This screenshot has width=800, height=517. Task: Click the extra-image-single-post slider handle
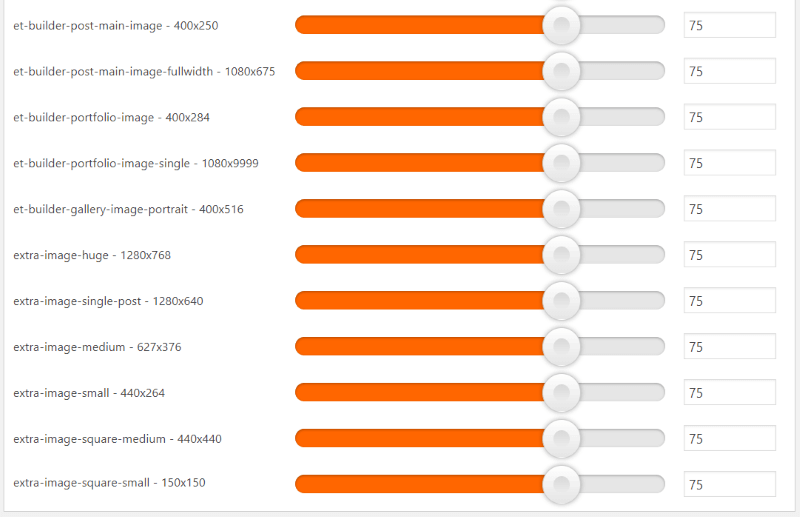561,301
